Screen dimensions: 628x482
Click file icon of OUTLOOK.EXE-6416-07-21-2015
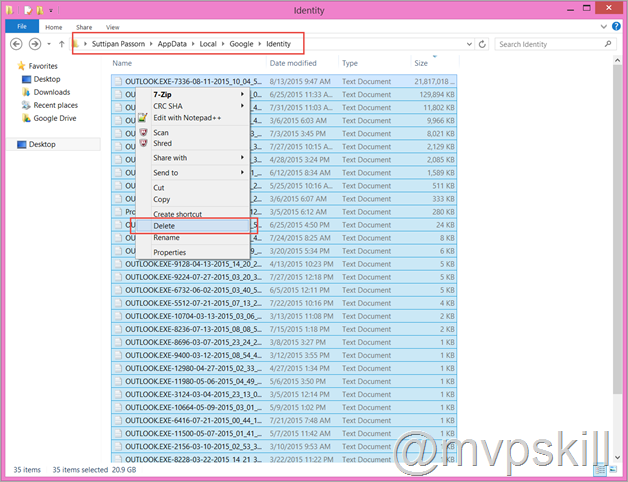[118, 421]
